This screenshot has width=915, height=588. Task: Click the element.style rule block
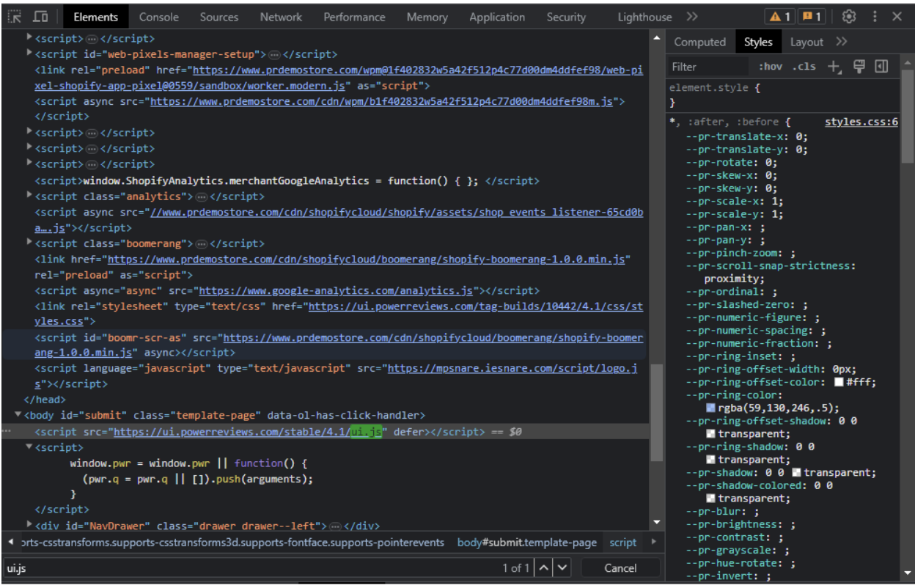[783, 95]
